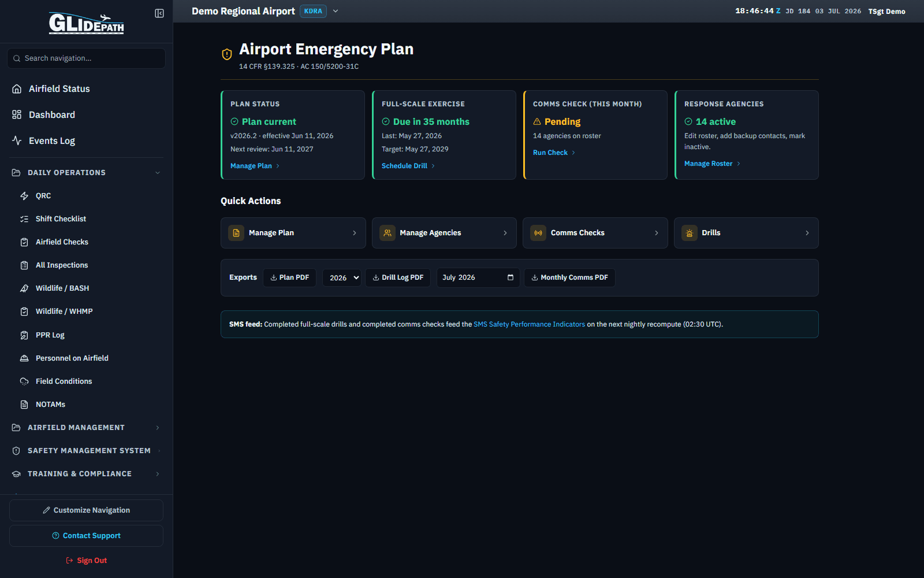Export the Monthly Comms PDF
The width and height of the screenshot is (924, 578).
click(569, 277)
